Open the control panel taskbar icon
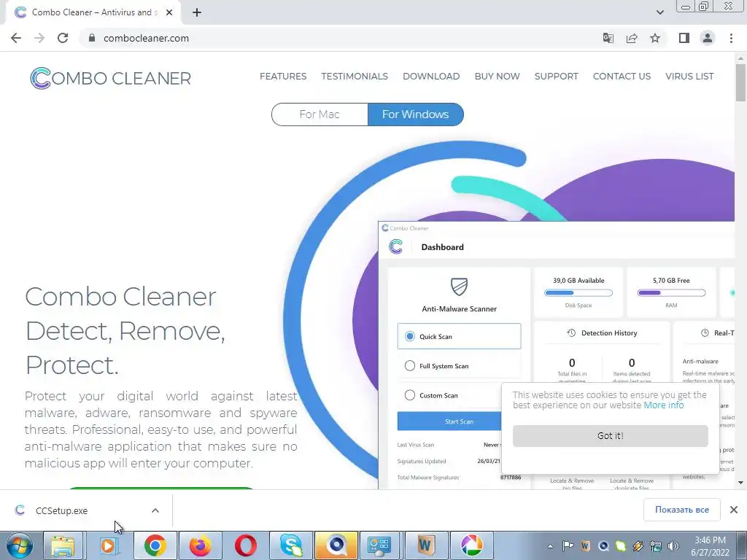The image size is (747, 560). 379,545
